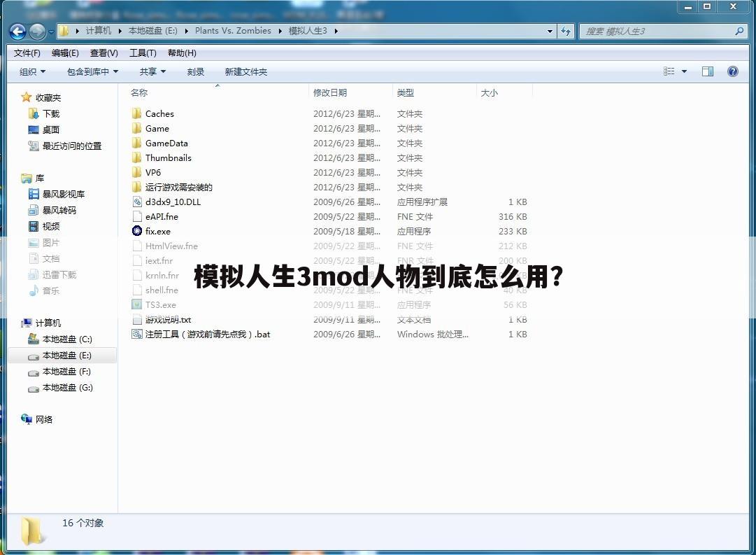Select the file name shell.fne
This screenshot has width=756, height=555.
pos(162,290)
